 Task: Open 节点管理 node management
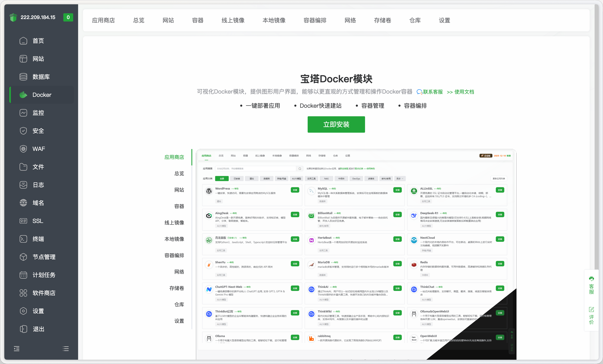click(x=44, y=257)
